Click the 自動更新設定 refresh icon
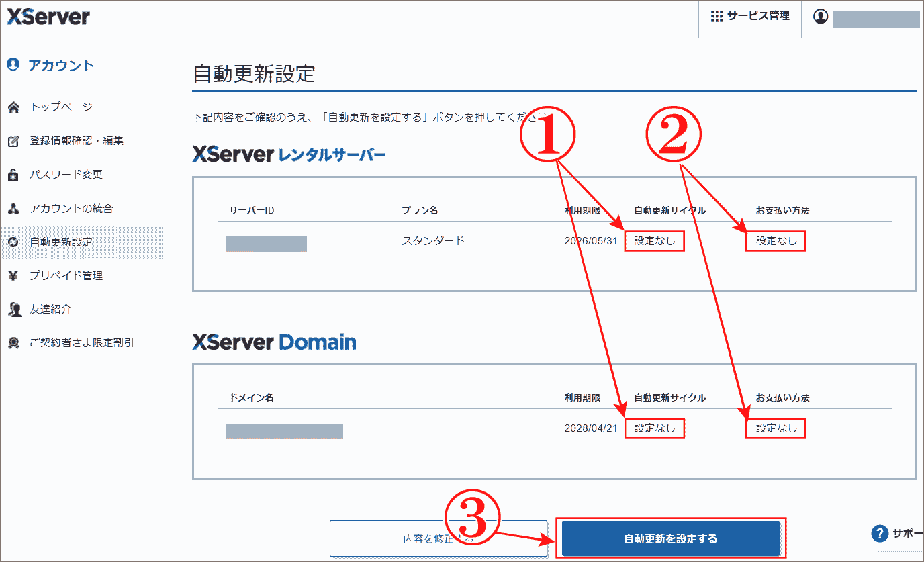The width and height of the screenshot is (924, 562). click(14, 242)
